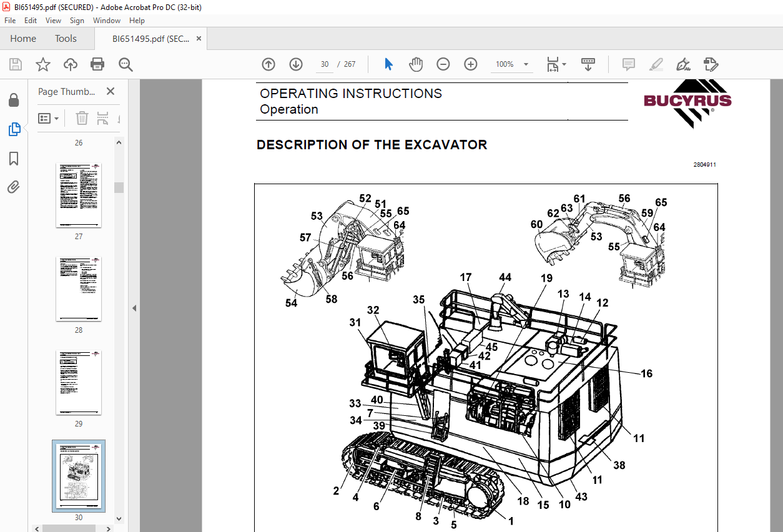Toggle the Page Thumbnails panel icon

click(x=14, y=129)
